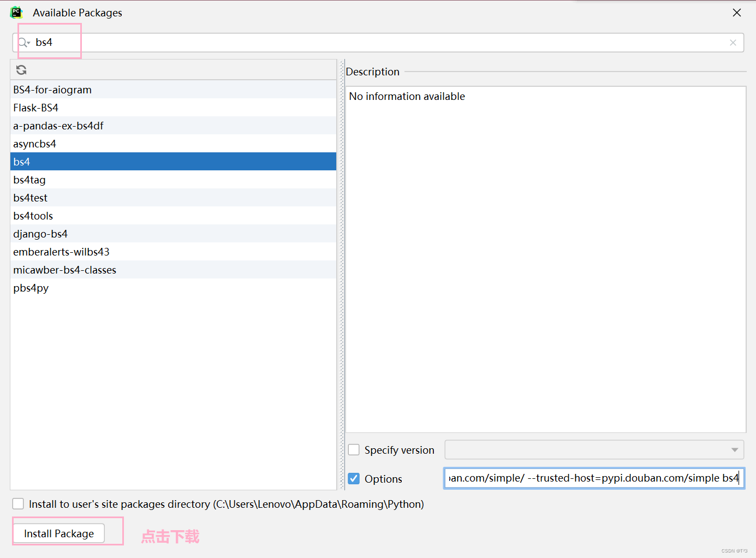Click the PyCharm logo in title bar

pos(16,13)
